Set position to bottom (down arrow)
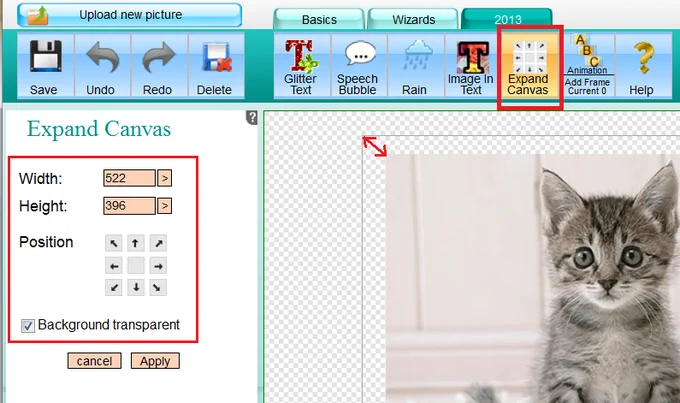The height and width of the screenshot is (403, 680). click(136, 288)
